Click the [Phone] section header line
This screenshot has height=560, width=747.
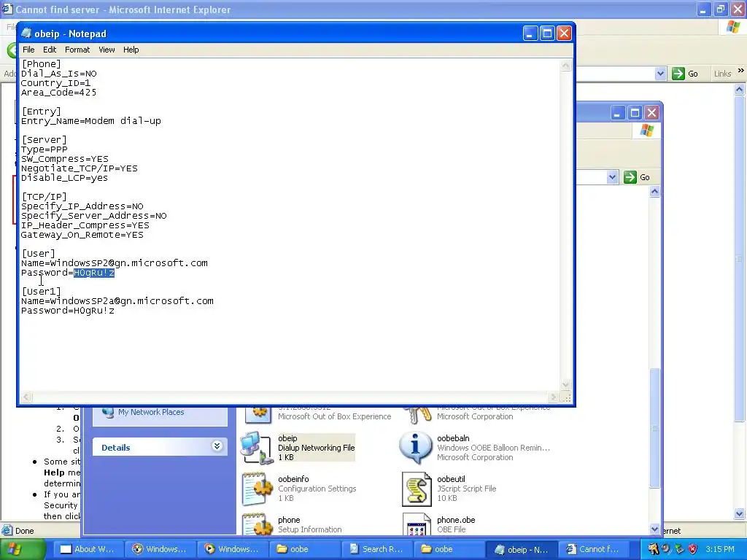[x=42, y=64]
